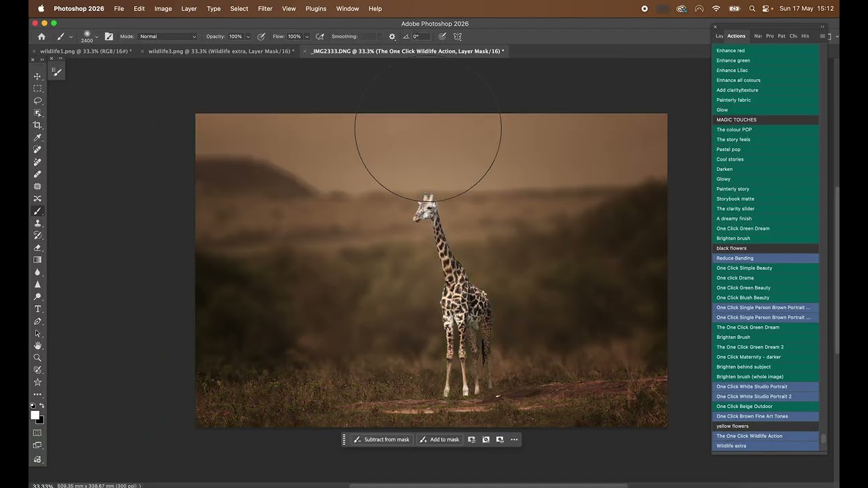Select the Move tool
Viewport: 868px width, 488px height.
37,77
